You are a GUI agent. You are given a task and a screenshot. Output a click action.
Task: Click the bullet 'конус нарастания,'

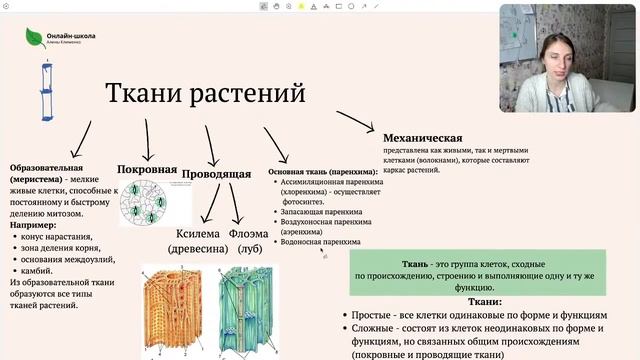point(57,237)
